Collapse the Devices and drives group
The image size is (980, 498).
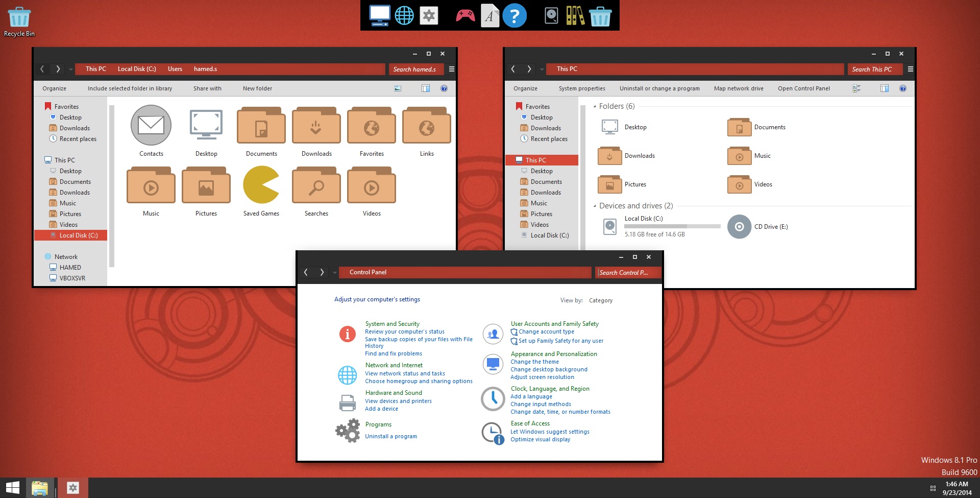coord(595,206)
